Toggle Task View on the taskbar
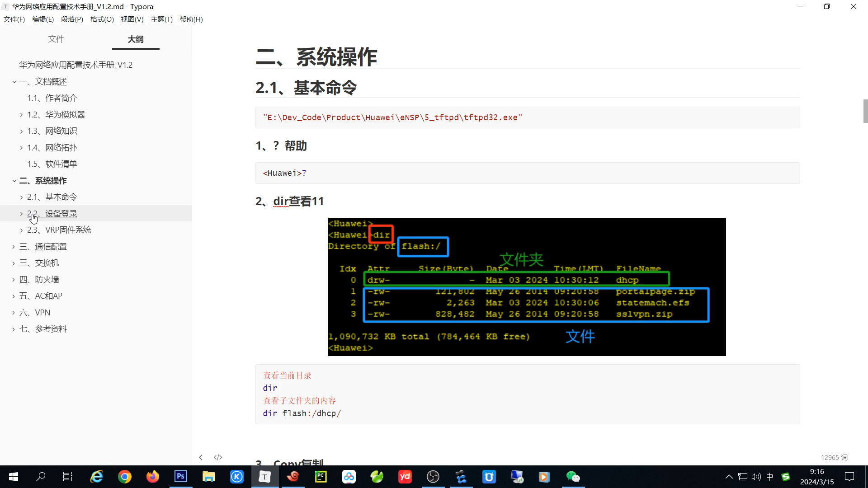This screenshot has height=488, width=868. (67, 477)
